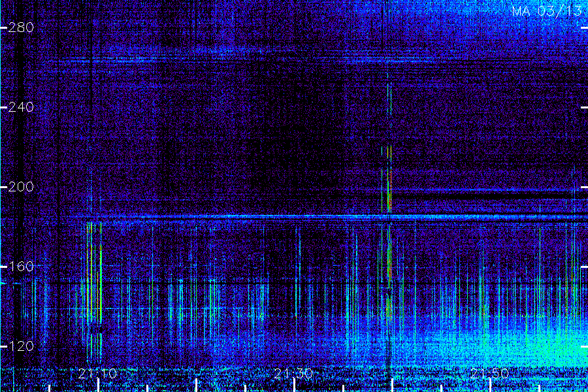Click the MA 03/13 date label
Screen dimensions: 588x392
pos(547,11)
